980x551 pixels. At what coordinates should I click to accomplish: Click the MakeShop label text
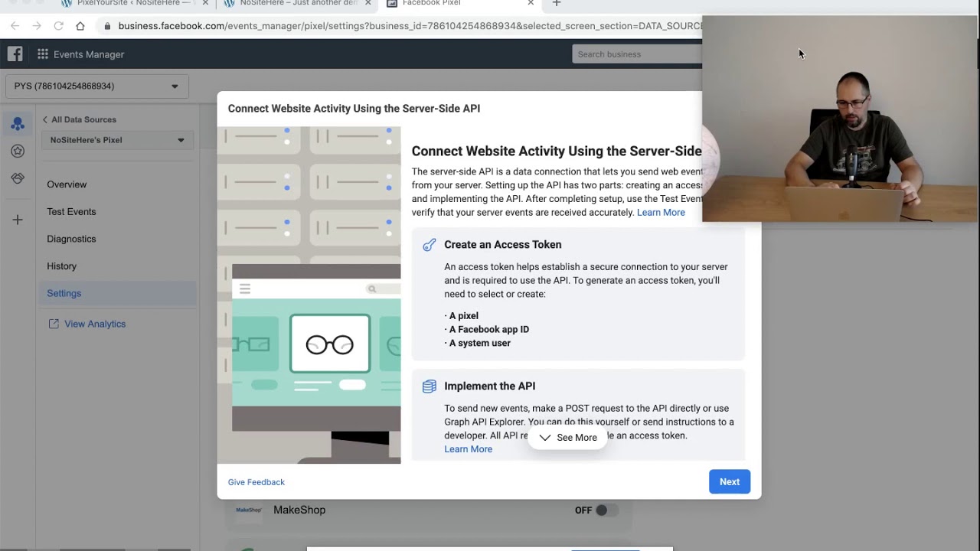(299, 510)
